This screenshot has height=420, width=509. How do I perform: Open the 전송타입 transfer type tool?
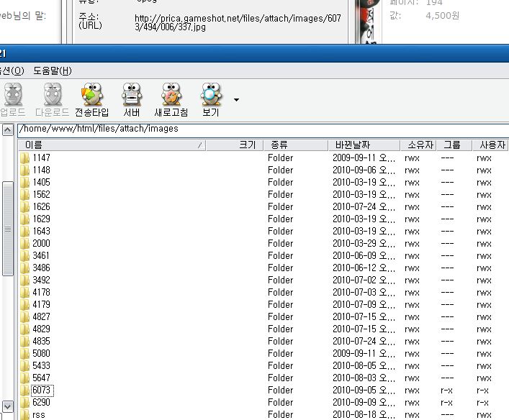(91, 99)
